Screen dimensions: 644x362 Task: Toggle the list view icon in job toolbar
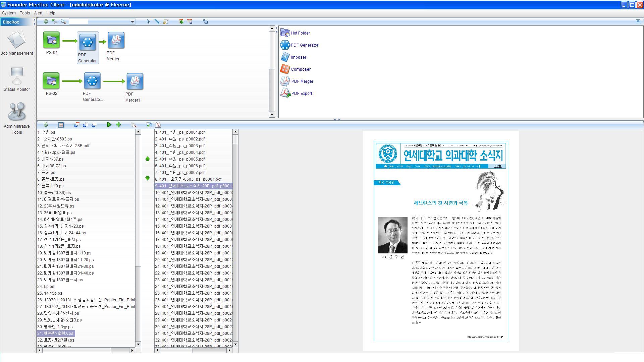[x=61, y=125]
